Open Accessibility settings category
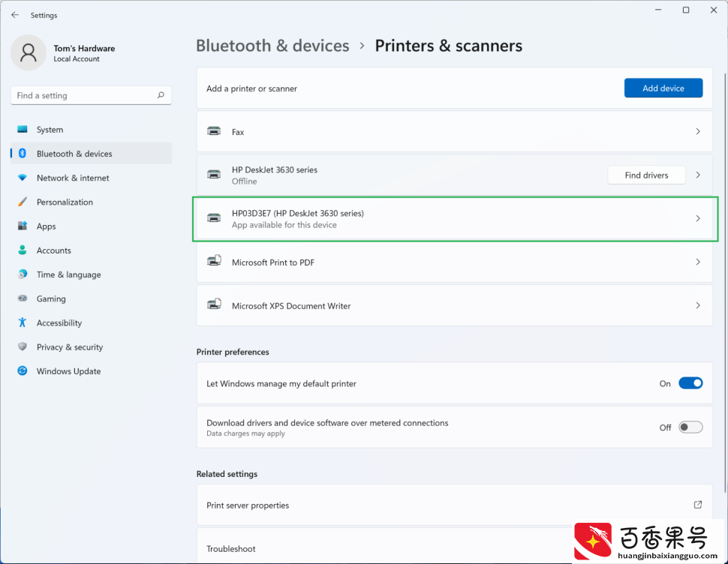This screenshot has width=728, height=564. click(91, 322)
